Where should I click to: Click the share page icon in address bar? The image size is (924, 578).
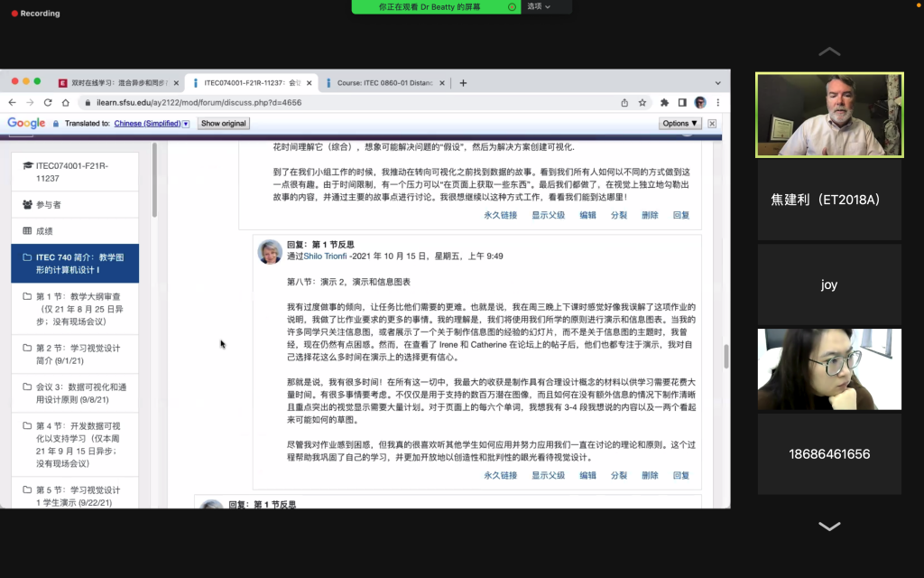(624, 103)
